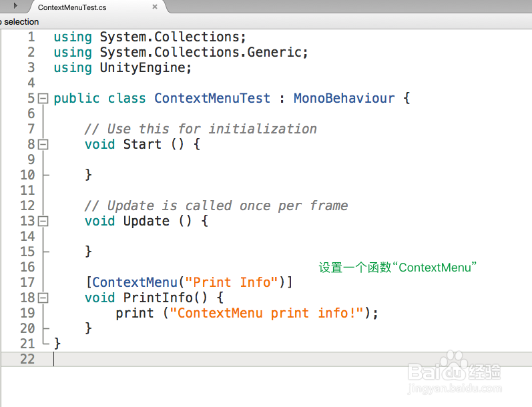Close the ContextMenuTest.cs tab

pyautogui.click(x=155, y=7)
